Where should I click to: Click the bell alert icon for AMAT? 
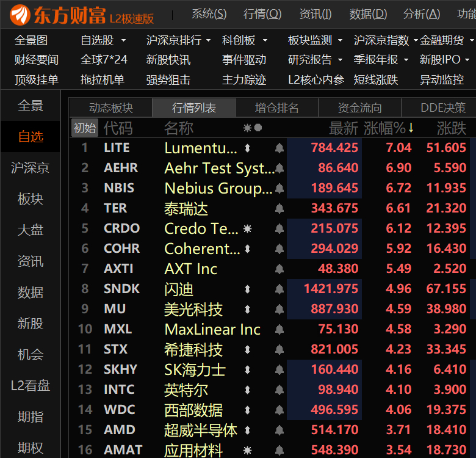279,450
